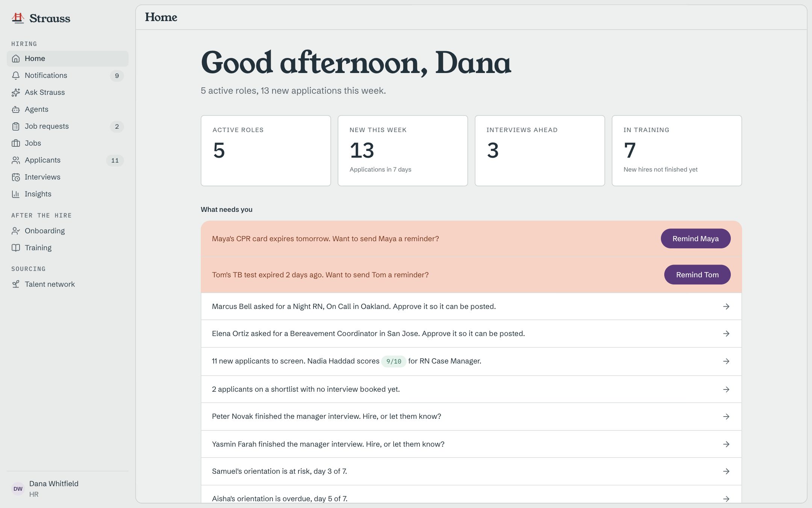Image resolution: width=812 pixels, height=508 pixels.
Task: Click Maya's CPR card expires tomorrow message
Action: 326,239
